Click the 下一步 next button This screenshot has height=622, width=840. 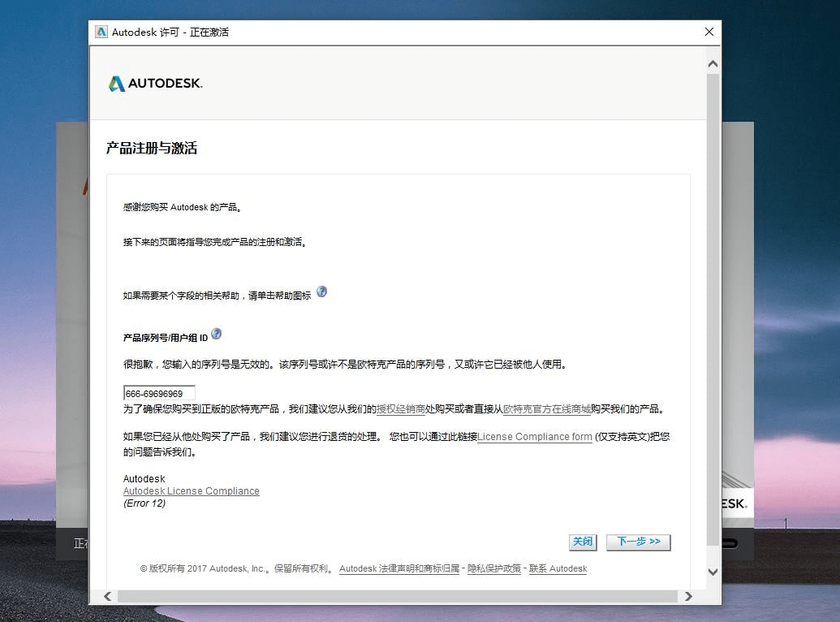(x=638, y=542)
